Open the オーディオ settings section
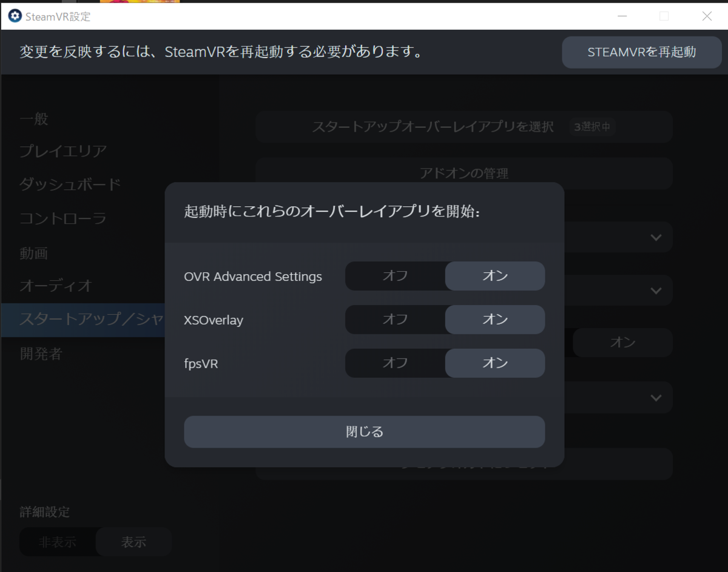The height and width of the screenshot is (572, 728). [56, 285]
